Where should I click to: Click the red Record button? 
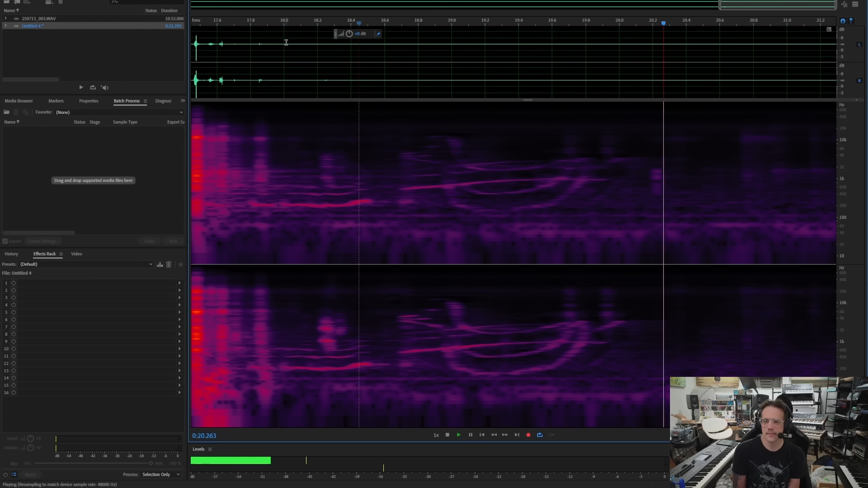pyautogui.click(x=528, y=435)
